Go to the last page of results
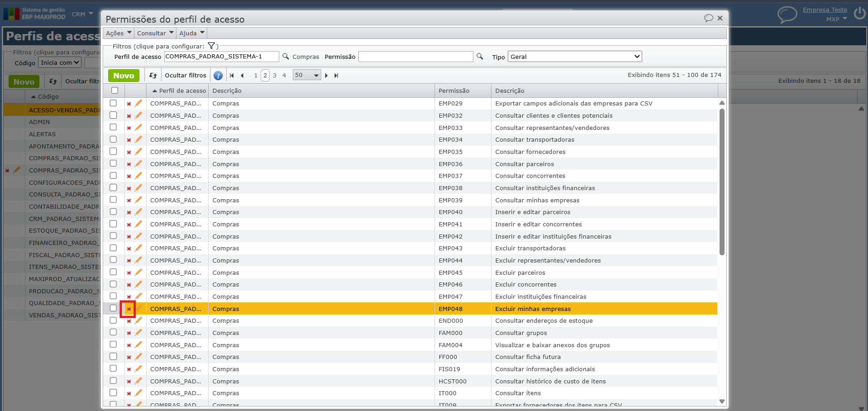Image resolution: width=868 pixels, height=411 pixels. 336,76
